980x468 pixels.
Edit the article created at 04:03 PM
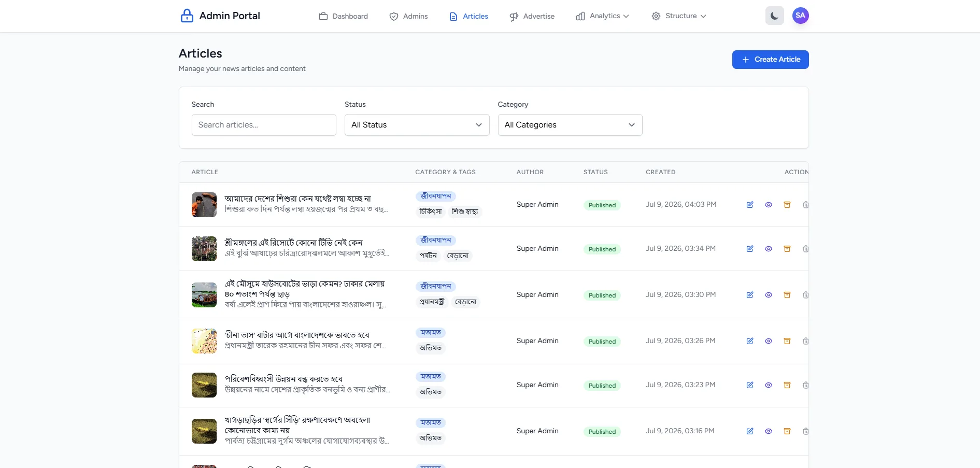(x=750, y=205)
